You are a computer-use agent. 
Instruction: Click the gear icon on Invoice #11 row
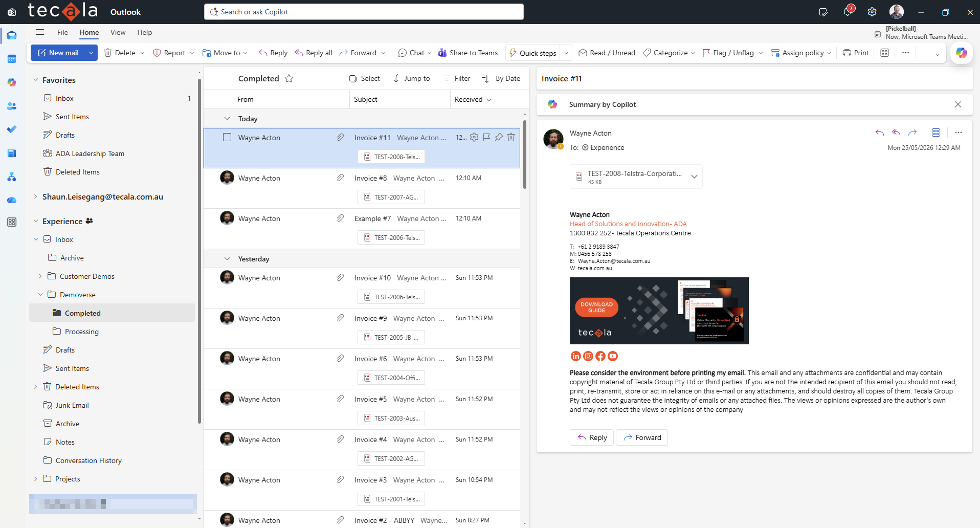click(x=474, y=137)
